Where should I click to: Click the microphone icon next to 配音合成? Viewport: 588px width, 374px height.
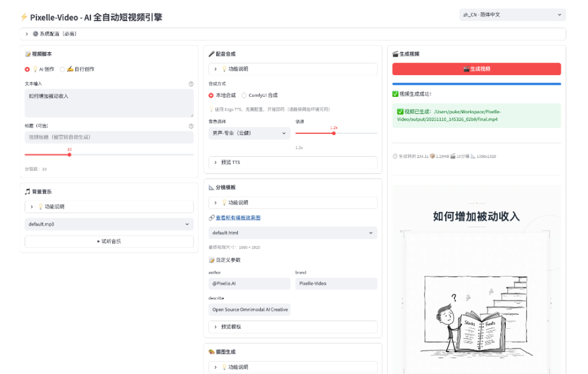pyautogui.click(x=211, y=54)
